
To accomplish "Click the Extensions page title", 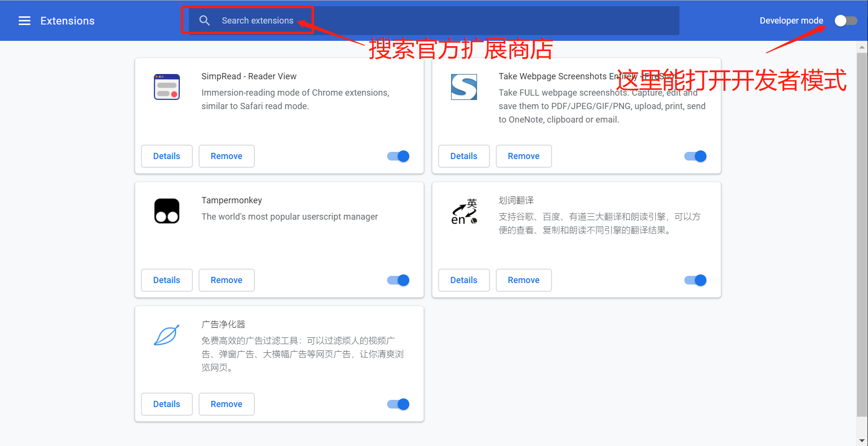I will (x=67, y=21).
